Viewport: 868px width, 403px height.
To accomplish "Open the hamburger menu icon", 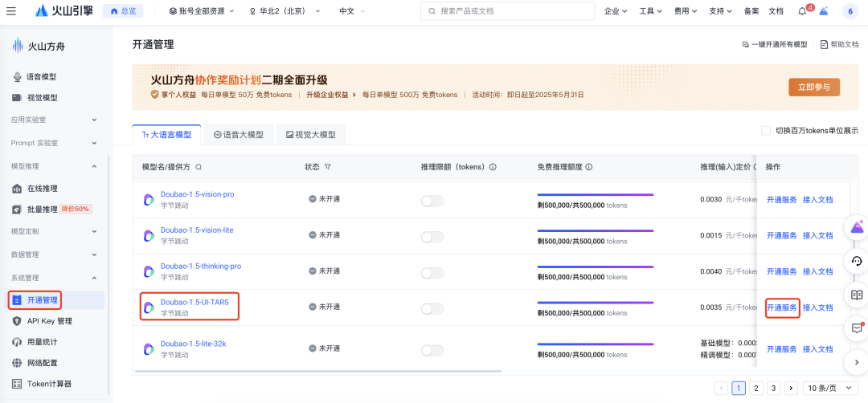I will 11,11.
